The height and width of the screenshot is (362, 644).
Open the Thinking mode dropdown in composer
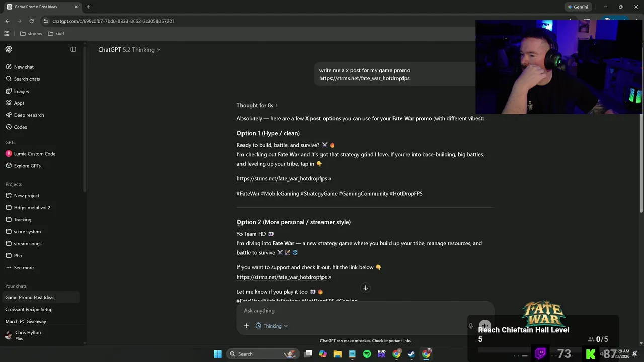(272, 326)
